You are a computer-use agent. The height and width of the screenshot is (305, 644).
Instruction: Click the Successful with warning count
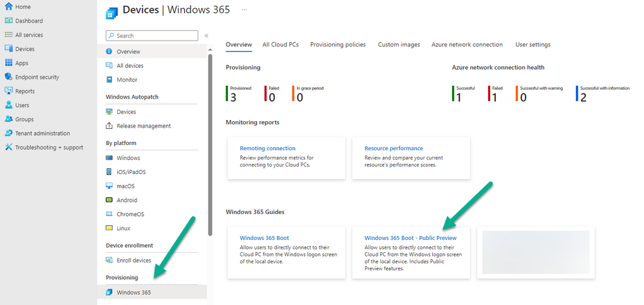click(x=523, y=97)
